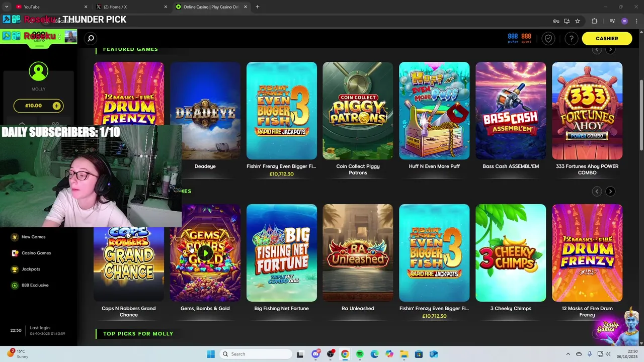This screenshot has width=644, height=362.
Task: Open the Windows Start menu
Action: pyautogui.click(x=211, y=354)
